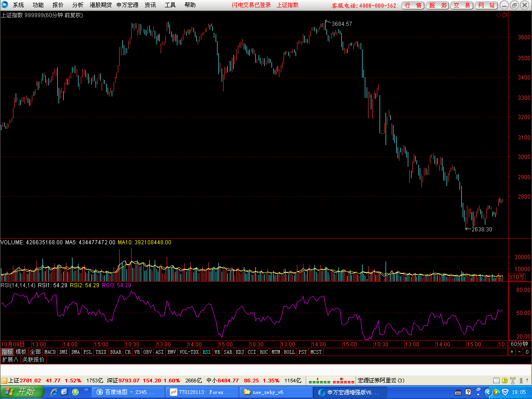Switch indicator to MCST
Viewport: 532px width, 399px height.
(x=316, y=352)
